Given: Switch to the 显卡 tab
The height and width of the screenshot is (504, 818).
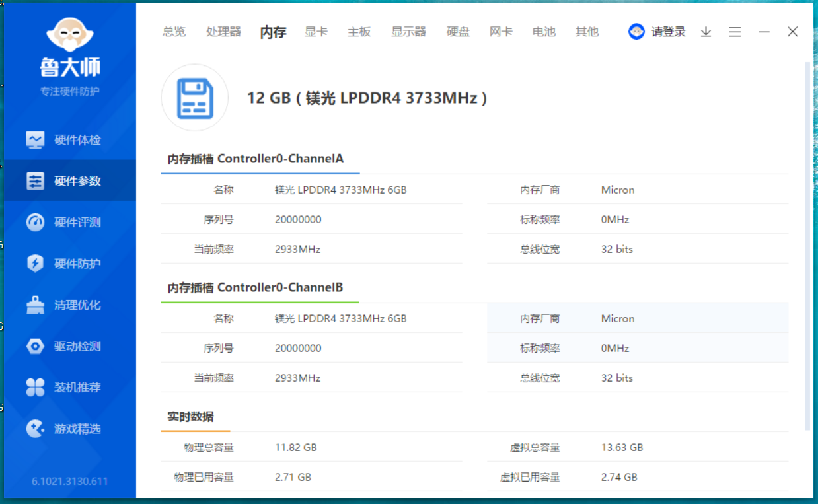Looking at the screenshot, I should tap(316, 32).
